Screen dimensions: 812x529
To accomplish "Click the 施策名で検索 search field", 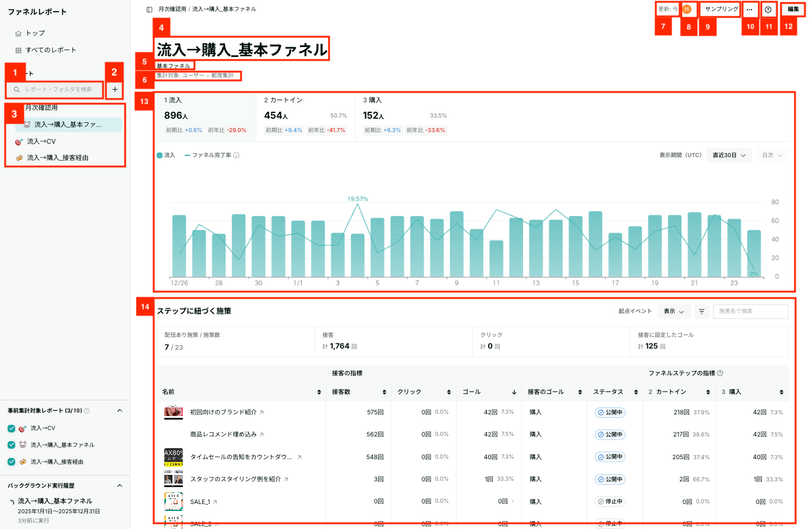I will pyautogui.click(x=750, y=311).
